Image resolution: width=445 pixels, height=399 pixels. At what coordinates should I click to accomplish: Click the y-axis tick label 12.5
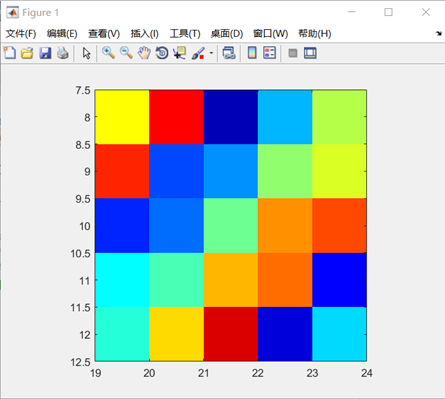80,362
